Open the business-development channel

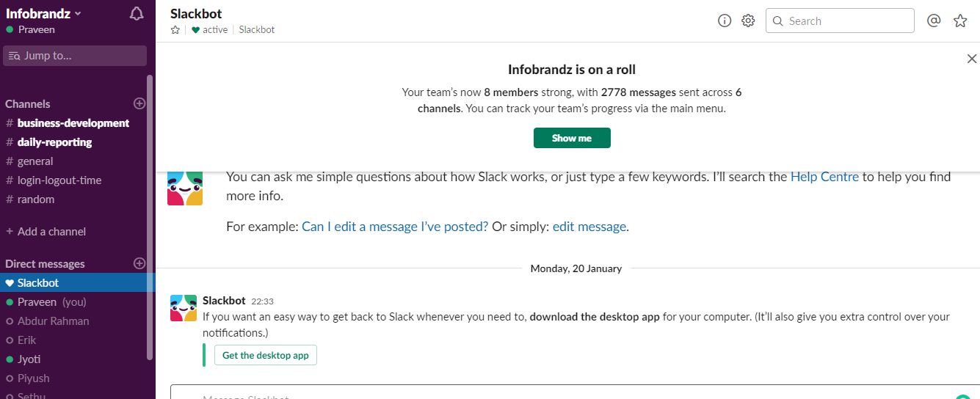[73, 123]
